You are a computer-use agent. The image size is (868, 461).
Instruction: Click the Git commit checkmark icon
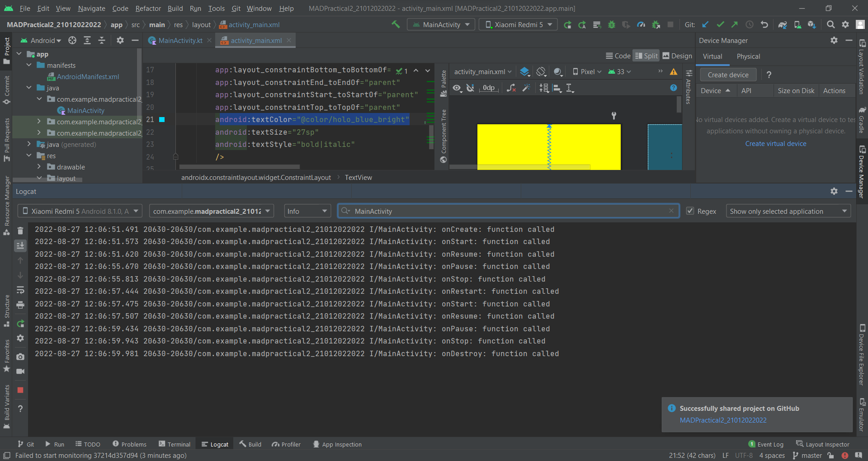(720, 25)
